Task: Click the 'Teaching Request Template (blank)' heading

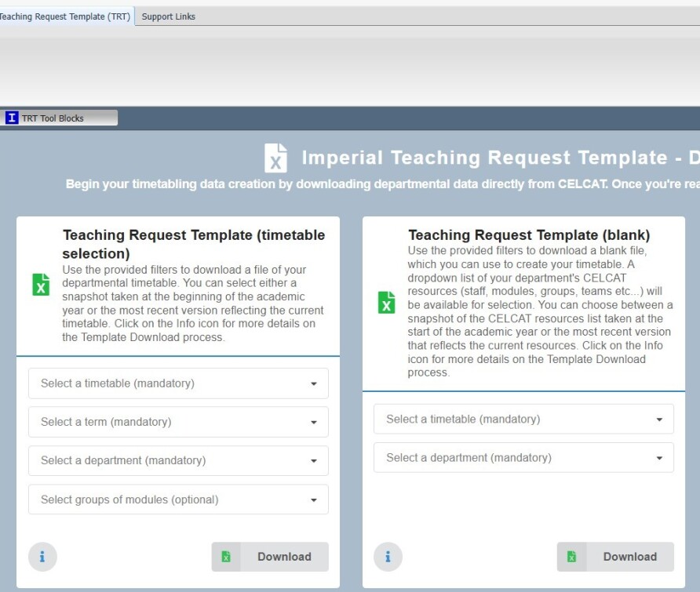Action: tap(529, 235)
